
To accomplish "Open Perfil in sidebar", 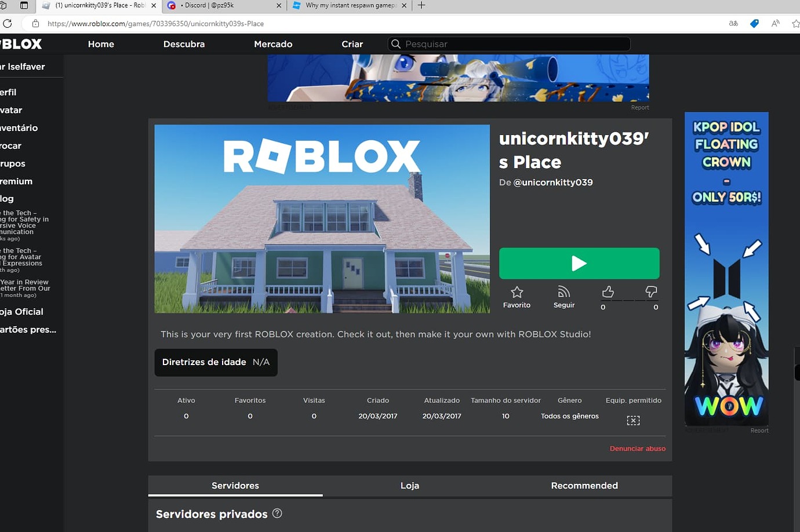I will [x=8, y=92].
